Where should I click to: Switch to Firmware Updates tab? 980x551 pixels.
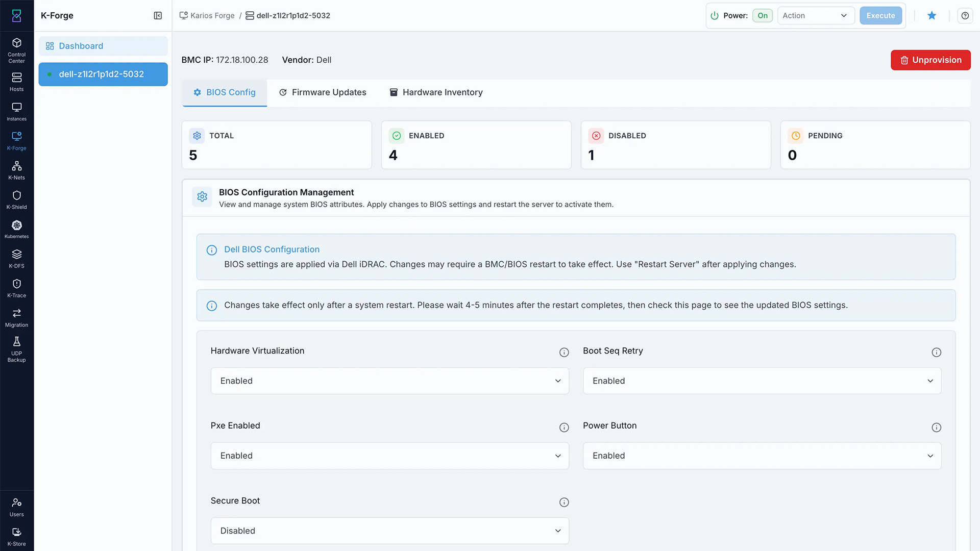click(323, 92)
